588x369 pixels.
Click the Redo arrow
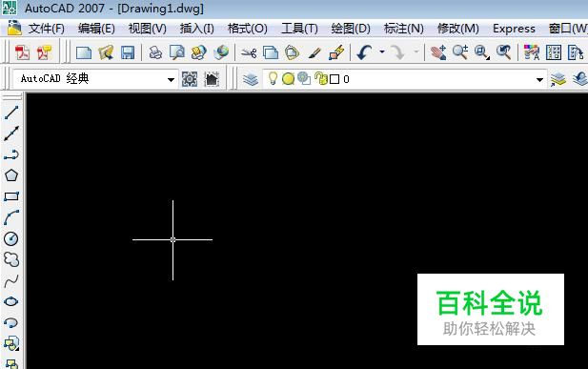coord(397,52)
